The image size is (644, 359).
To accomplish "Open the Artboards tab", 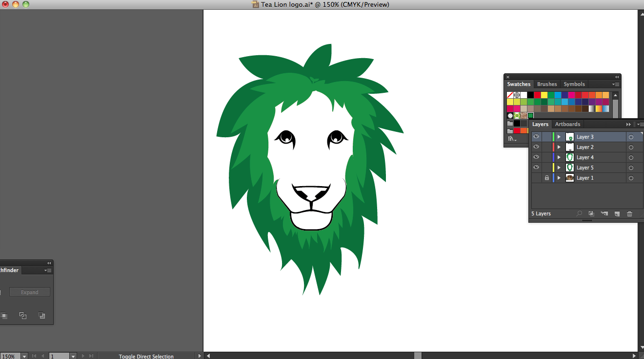I will (x=567, y=124).
